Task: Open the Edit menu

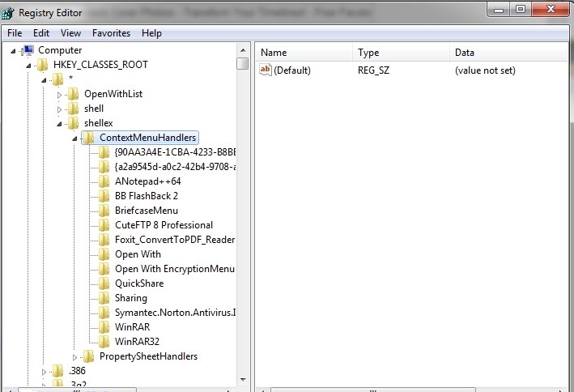Action: click(x=41, y=33)
